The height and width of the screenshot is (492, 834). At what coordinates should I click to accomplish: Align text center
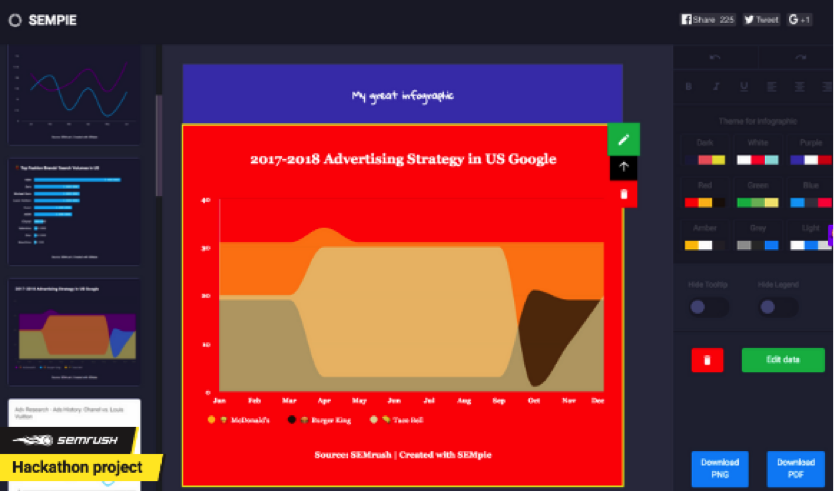coord(799,86)
